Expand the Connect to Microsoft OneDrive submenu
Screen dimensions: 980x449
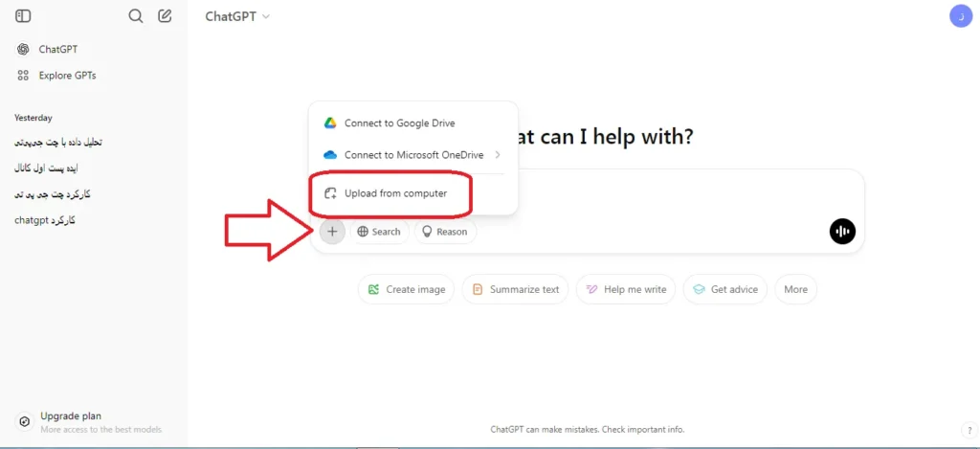coord(413,155)
